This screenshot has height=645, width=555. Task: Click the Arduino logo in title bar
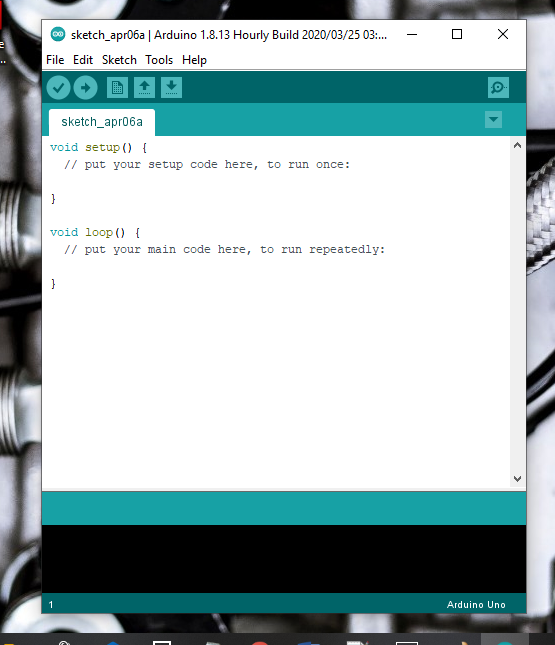(58, 34)
